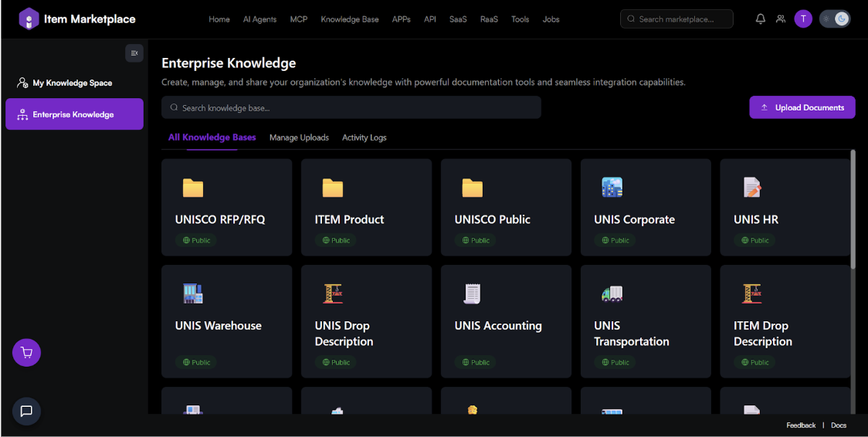The width and height of the screenshot is (868, 437).
Task: Select My Knowledge Space in sidebar
Action: [x=72, y=83]
